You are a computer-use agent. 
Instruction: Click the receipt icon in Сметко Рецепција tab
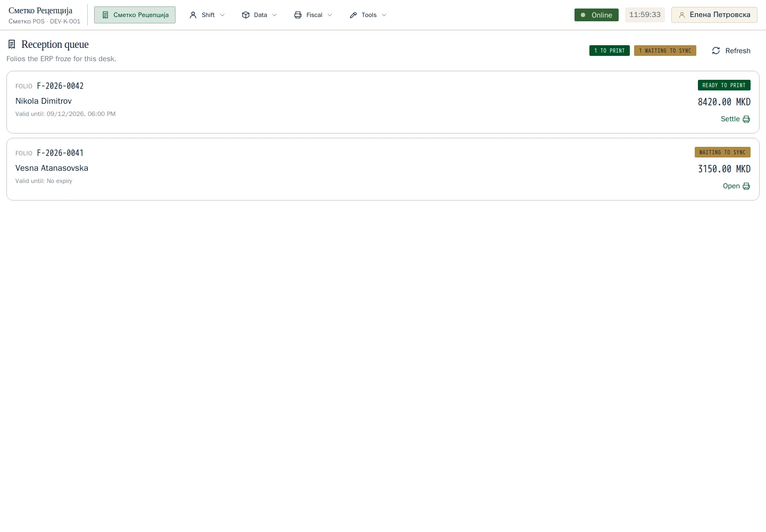(x=105, y=15)
